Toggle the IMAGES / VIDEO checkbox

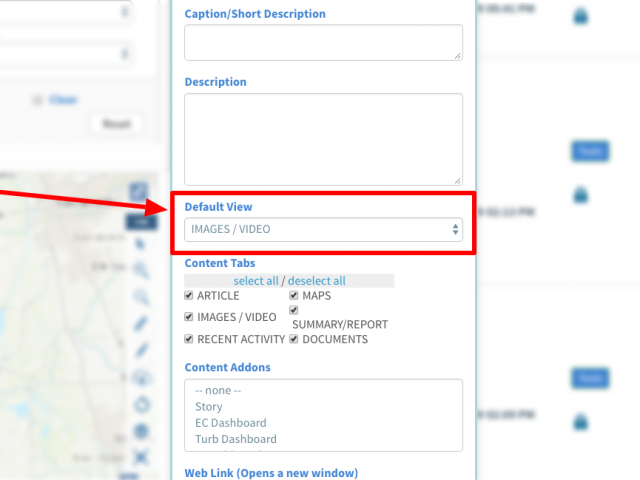189,317
